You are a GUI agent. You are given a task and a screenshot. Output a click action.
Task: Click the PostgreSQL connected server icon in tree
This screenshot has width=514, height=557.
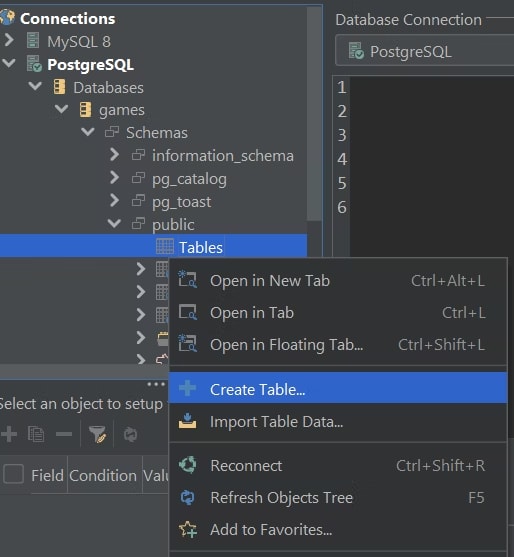[x=34, y=64]
